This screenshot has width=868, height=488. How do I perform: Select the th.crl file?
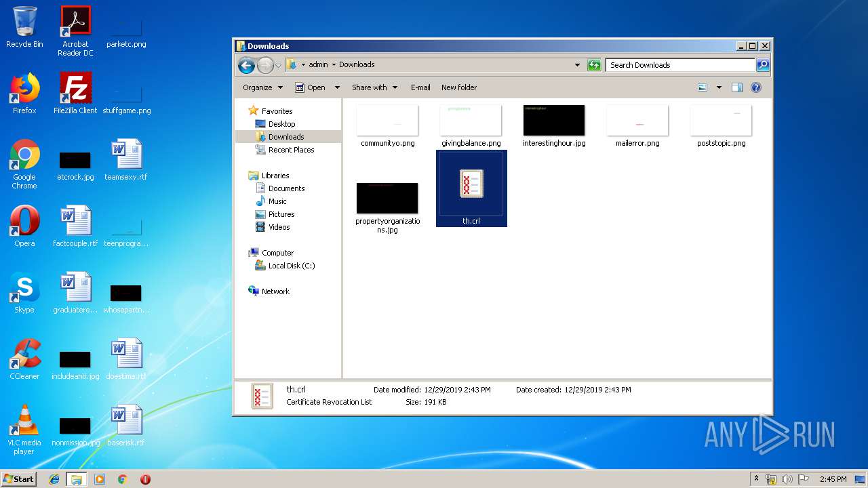pyautogui.click(x=471, y=188)
